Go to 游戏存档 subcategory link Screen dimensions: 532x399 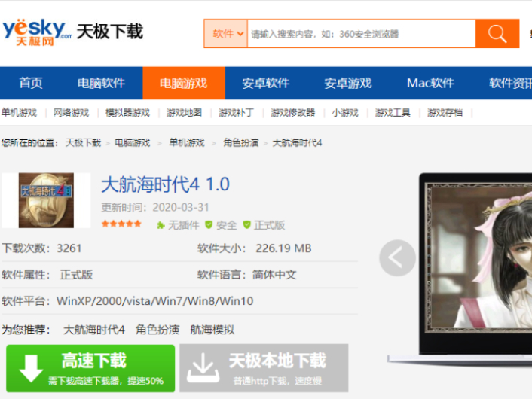pyautogui.click(x=445, y=112)
